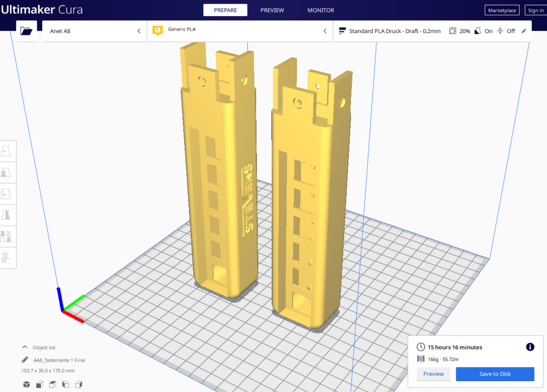Open the file folder icon
The image size is (547, 392).
(26, 31)
